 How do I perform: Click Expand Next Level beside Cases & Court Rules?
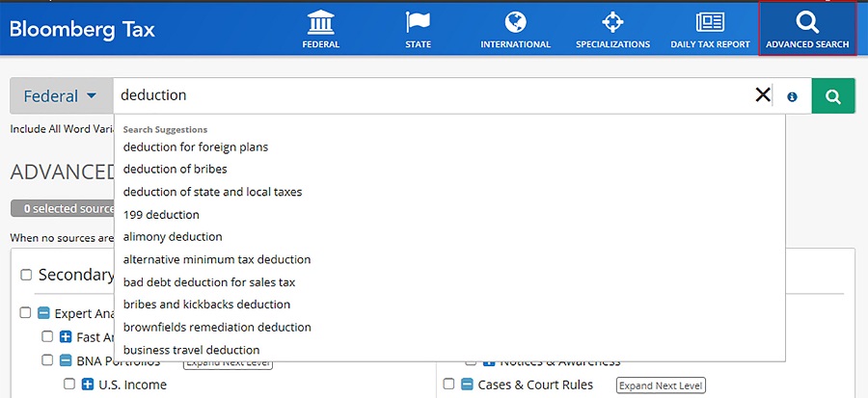click(661, 385)
